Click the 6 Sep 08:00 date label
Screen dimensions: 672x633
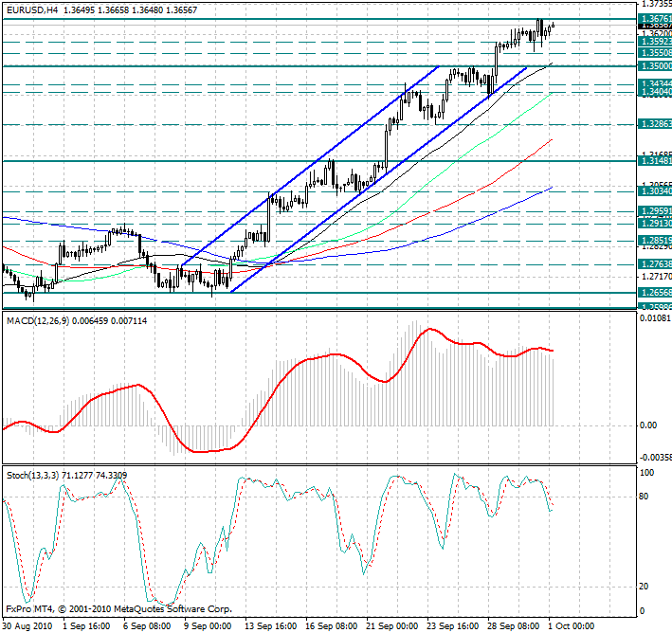click(x=147, y=626)
